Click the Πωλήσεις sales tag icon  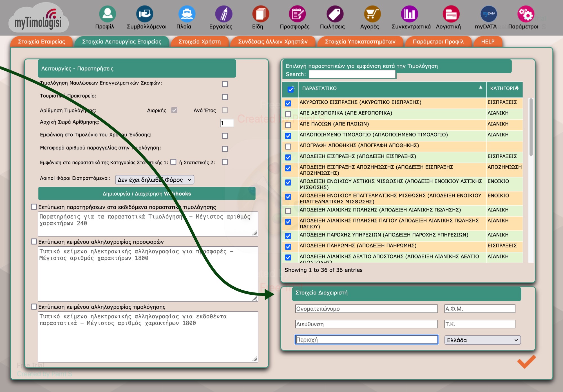pos(335,14)
